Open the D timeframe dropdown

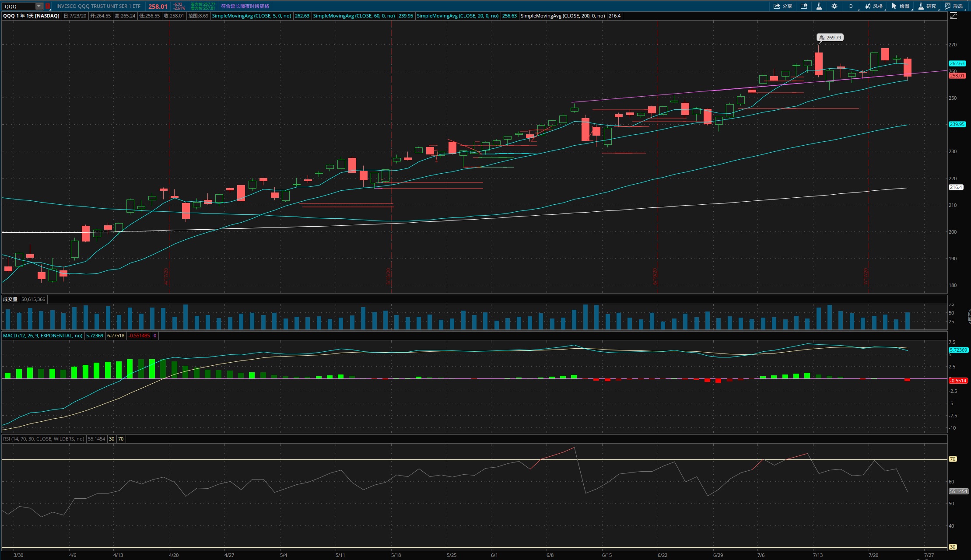pyautogui.click(x=851, y=6)
